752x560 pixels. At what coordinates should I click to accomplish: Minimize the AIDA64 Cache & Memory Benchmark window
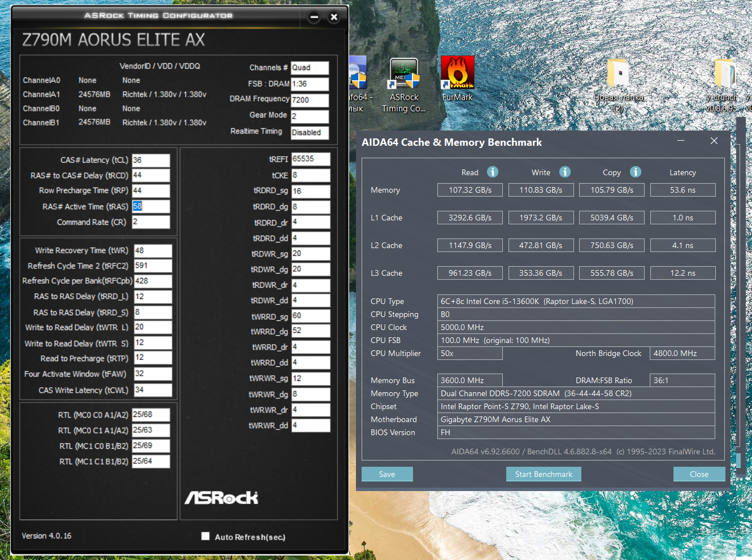[x=681, y=141]
